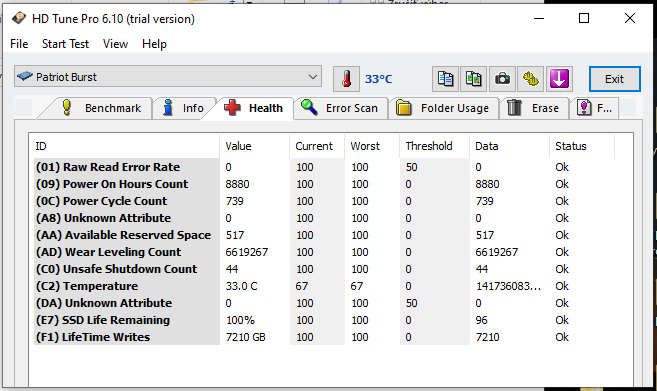Viewport: 657px width, 391px height.
Task: Switch to the Info tab
Action: pos(184,108)
